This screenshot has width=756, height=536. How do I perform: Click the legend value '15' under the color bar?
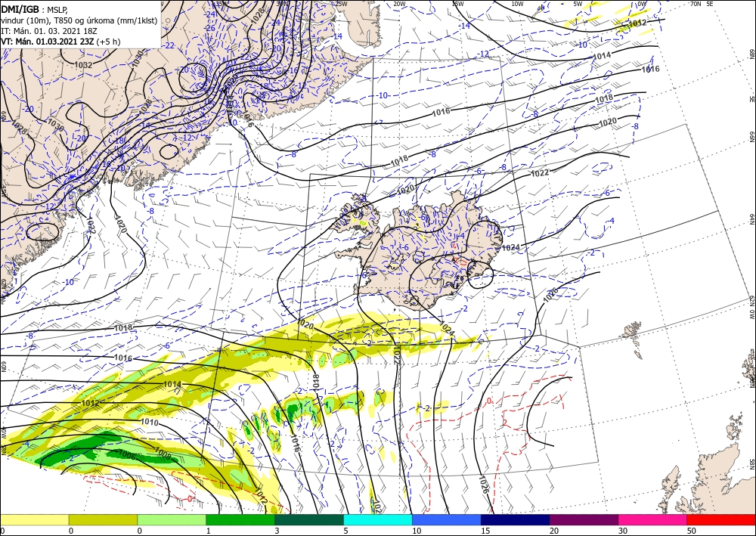tap(485, 531)
